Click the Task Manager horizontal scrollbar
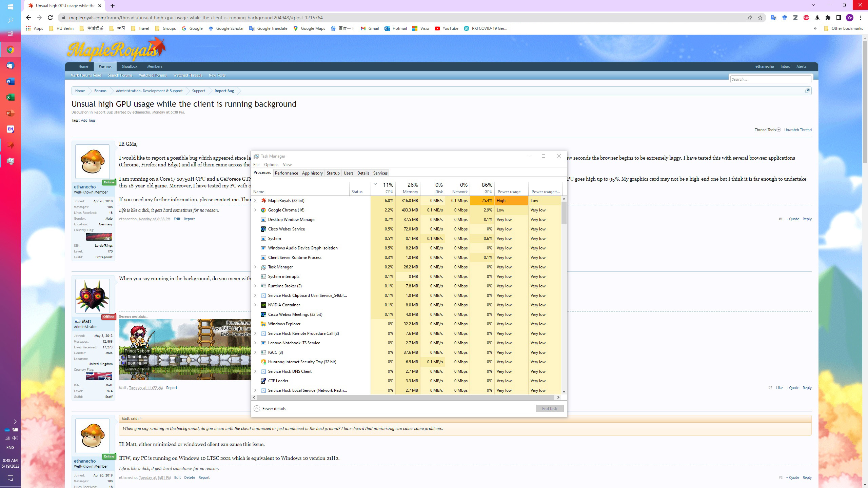This screenshot has width=868, height=488. coord(406,397)
